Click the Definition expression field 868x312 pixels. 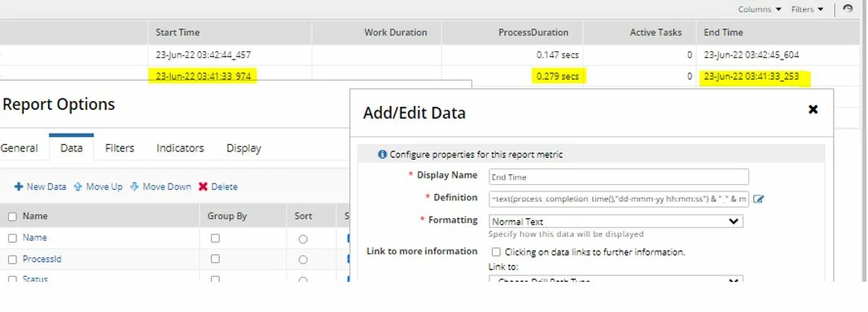[x=619, y=199]
